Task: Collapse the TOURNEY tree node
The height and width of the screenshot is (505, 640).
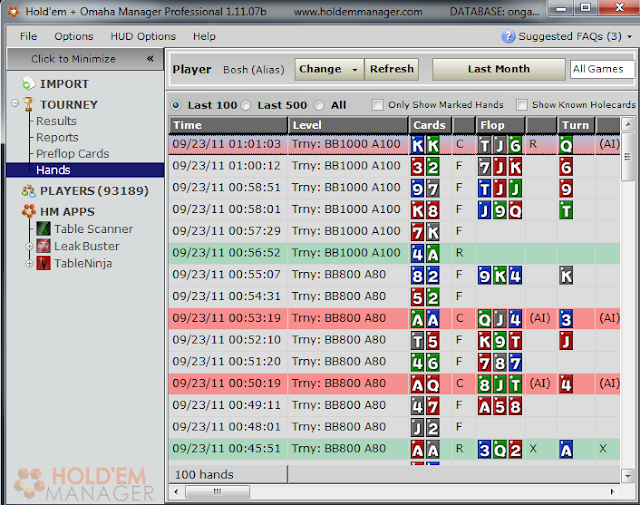Action: tap(15, 103)
